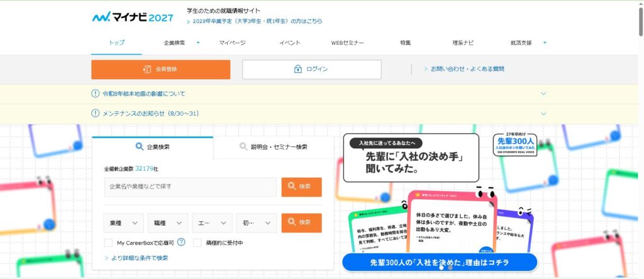Click 検索 button next to keyword field
This screenshot has height=279, width=644.
click(x=301, y=187)
